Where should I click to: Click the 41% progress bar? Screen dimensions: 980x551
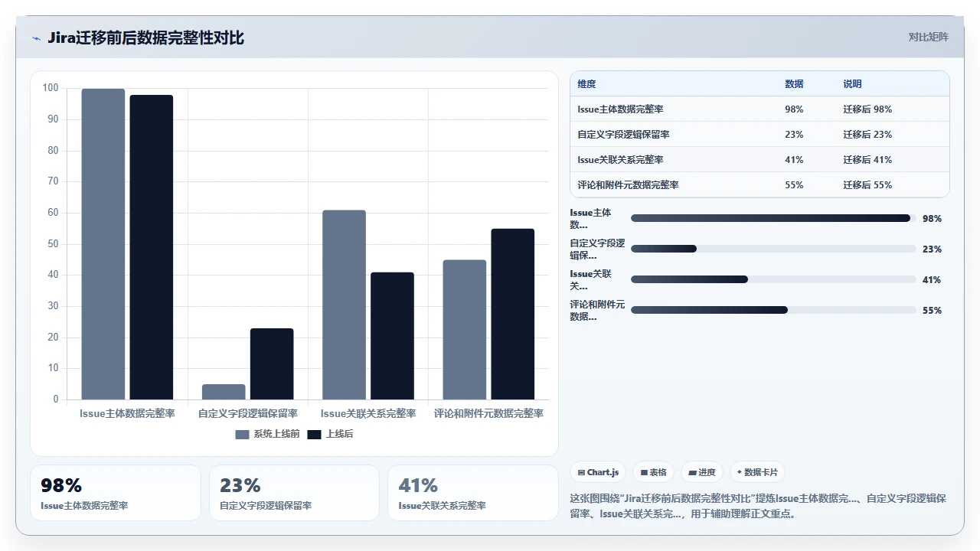(773, 279)
